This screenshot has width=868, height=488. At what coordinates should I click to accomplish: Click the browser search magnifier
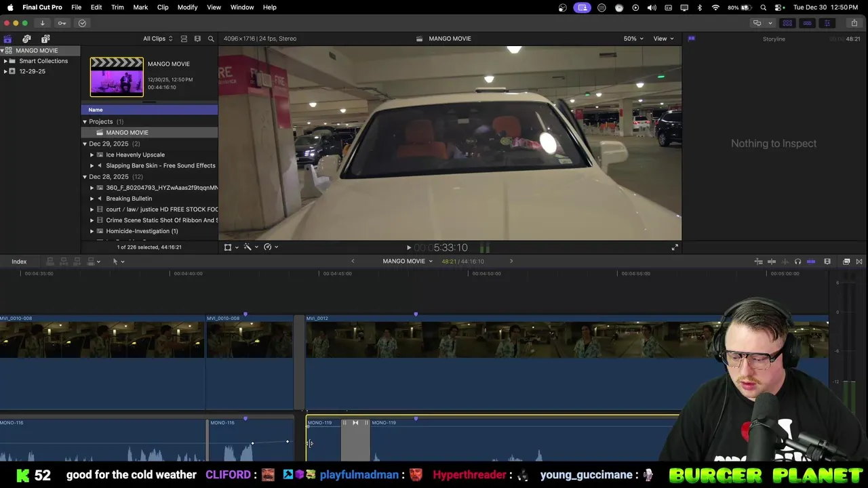click(211, 39)
